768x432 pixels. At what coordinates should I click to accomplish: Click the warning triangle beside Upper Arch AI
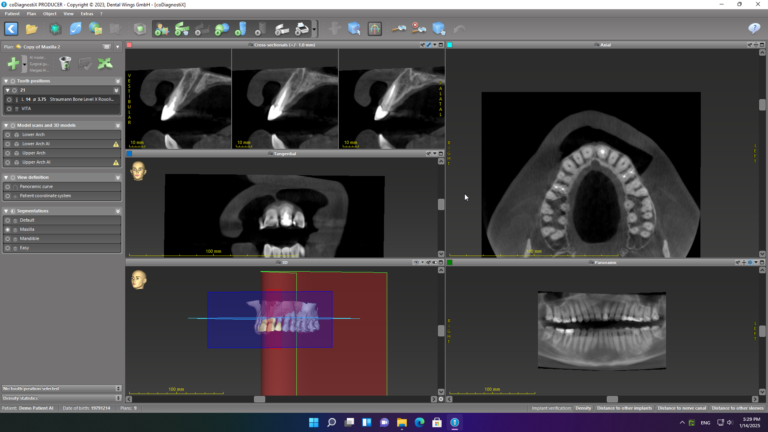pos(116,162)
